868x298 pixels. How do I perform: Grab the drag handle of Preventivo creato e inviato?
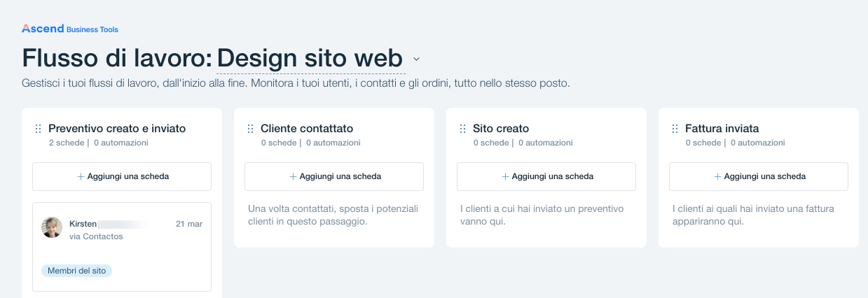[x=39, y=129]
